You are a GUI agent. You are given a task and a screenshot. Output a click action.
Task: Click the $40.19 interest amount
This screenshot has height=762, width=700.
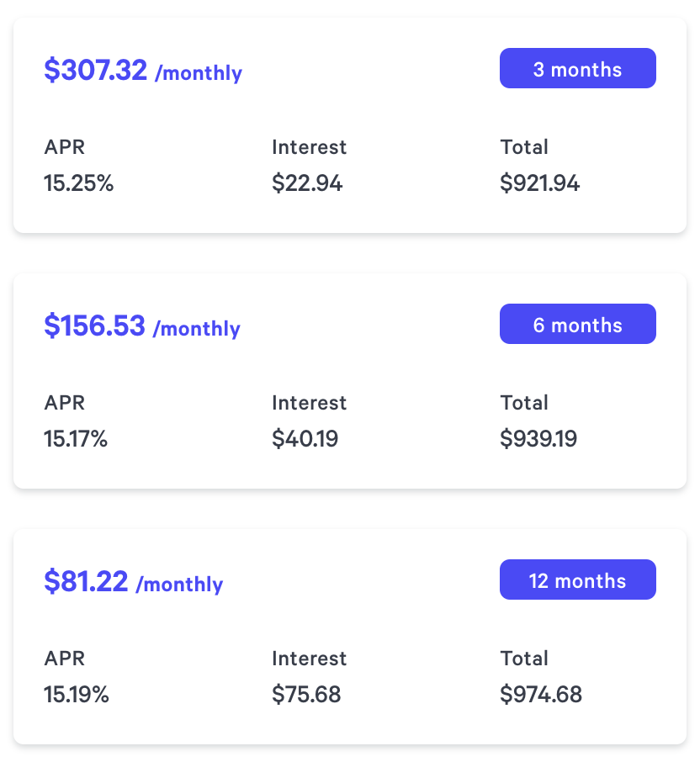pos(305,439)
